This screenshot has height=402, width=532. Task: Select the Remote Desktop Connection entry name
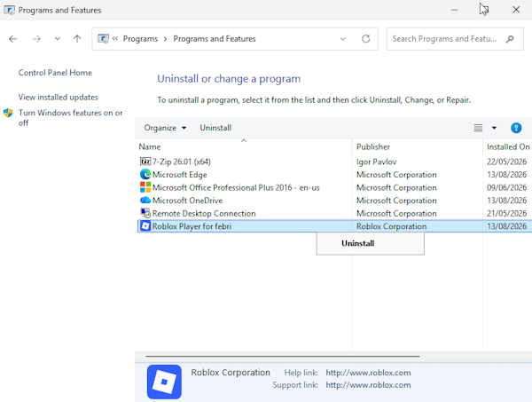pos(204,213)
